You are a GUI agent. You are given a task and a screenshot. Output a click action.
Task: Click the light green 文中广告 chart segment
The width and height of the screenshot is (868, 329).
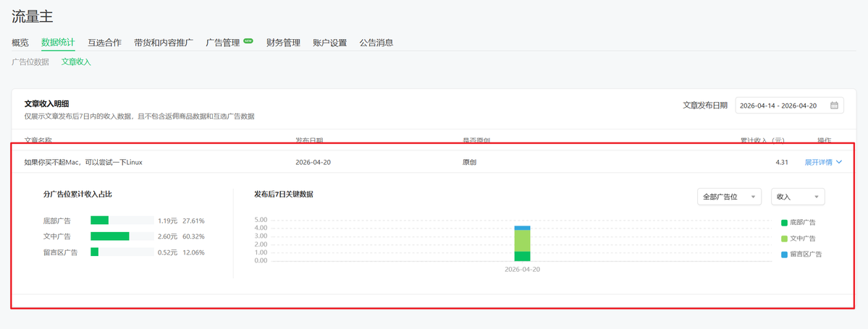(x=522, y=241)
